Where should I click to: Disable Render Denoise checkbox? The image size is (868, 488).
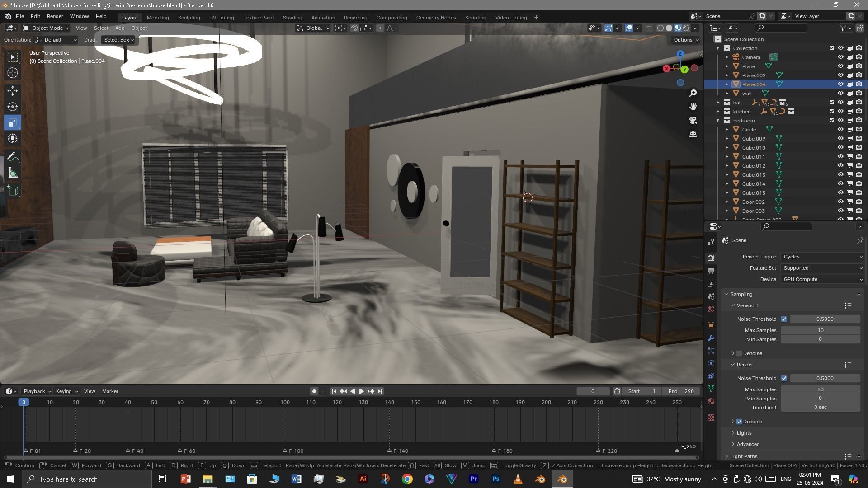point(739,422)
